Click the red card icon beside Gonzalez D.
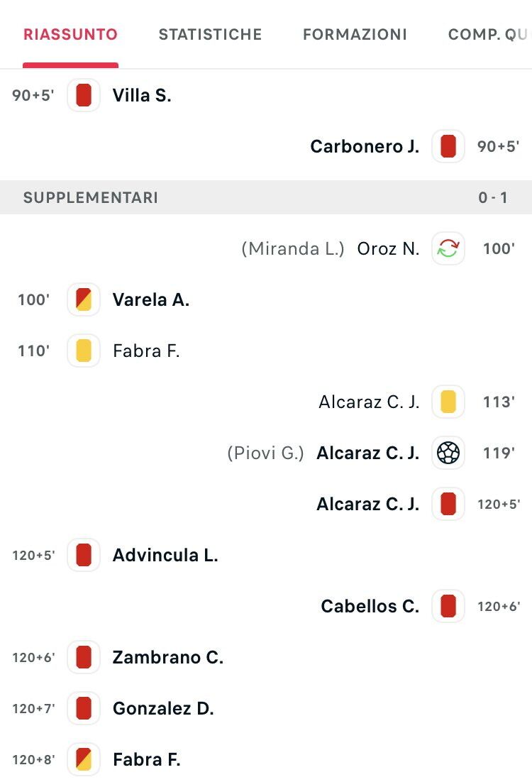This screenshot has width=532, height=782. pyautogui.click(x=84, y=708)
